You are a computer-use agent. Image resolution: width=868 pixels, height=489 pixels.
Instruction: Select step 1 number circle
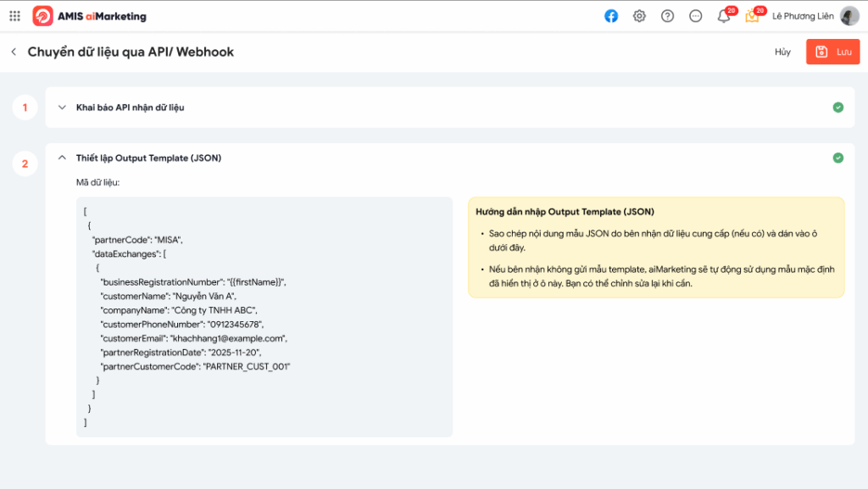25,108
